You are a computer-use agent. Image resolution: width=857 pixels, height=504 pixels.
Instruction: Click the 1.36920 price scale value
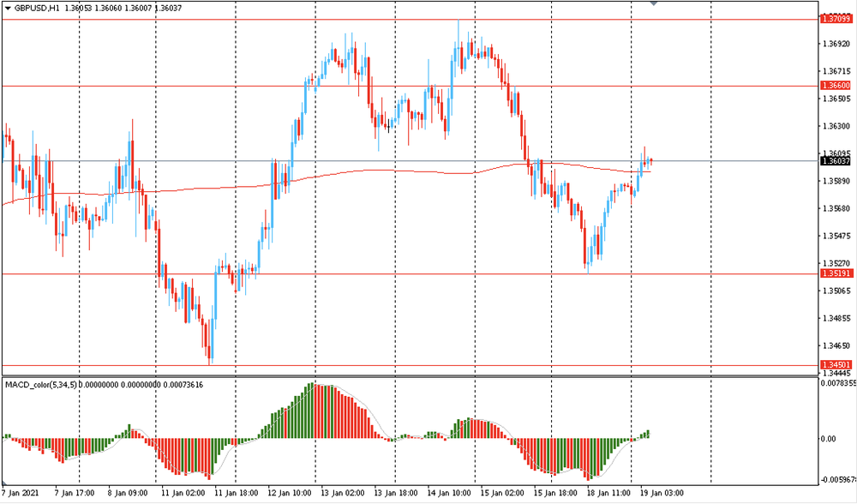[x=836, y=44]
